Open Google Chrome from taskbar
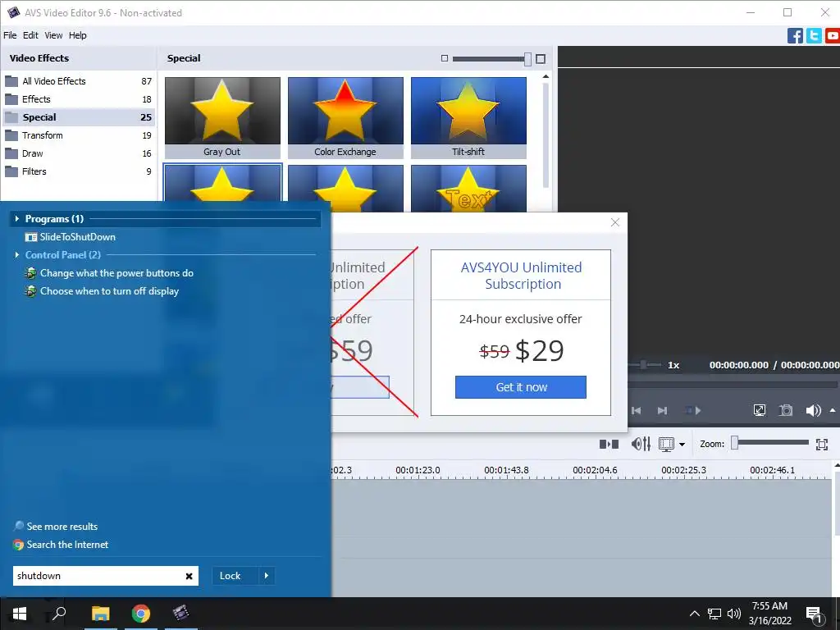Screen dimensions: 840x630 coord(141,614)
